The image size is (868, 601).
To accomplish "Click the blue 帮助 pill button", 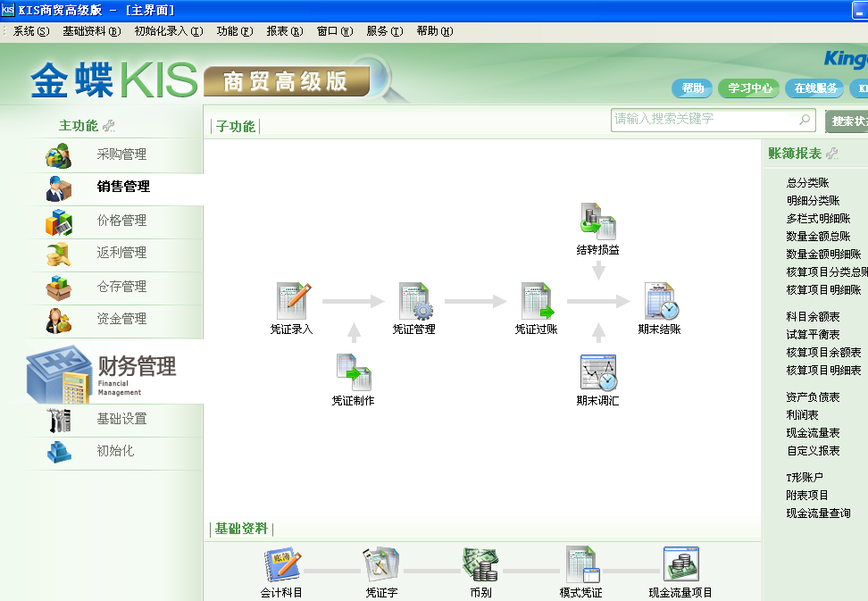I will click(x=692, y=88).
